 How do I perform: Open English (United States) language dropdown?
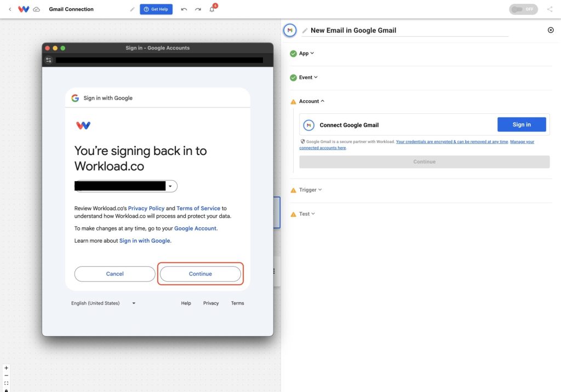pos(104,303)
